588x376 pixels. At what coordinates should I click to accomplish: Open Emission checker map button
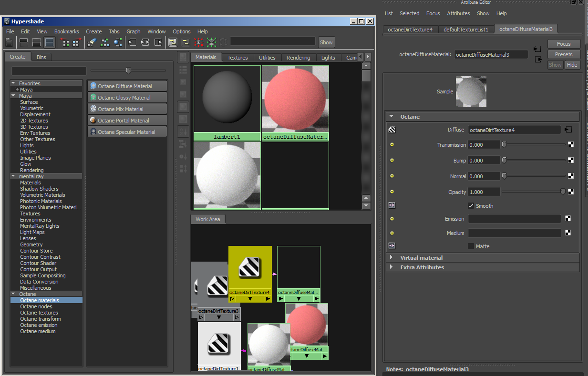[x=568, y=219]
